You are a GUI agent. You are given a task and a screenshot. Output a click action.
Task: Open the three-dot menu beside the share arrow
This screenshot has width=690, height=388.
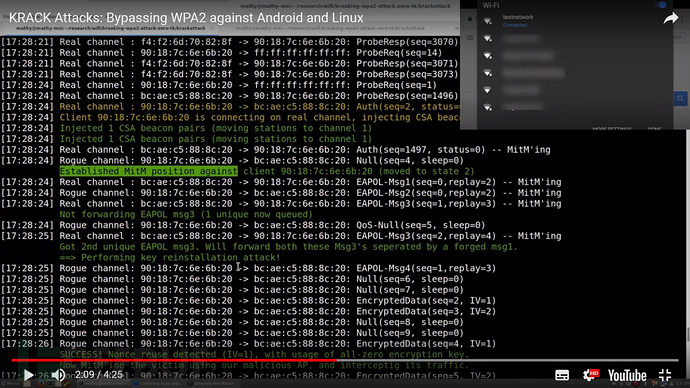[683, 18]
